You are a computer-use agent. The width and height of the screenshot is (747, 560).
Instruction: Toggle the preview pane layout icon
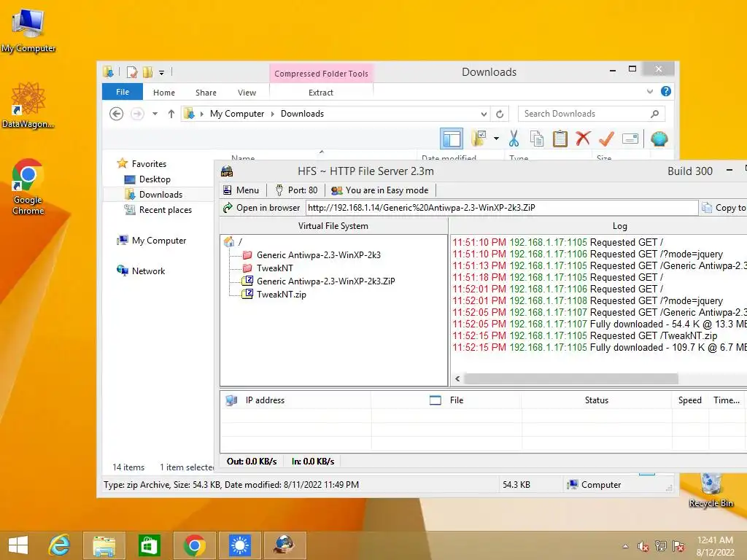pyautogui.click(x=451, y=139)
